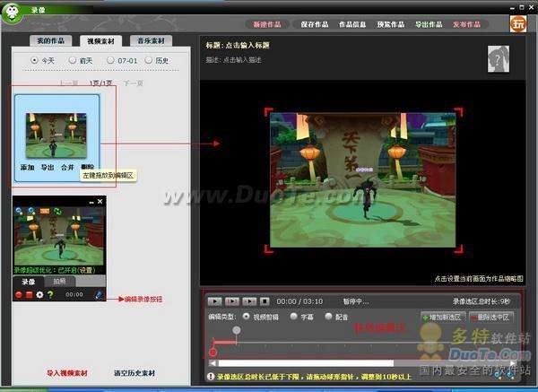Image resolution: width=538 pixels, height=392 pixels.
Task: Switch to the 音乐素材 tab
Action: click(x=151, y=41)
